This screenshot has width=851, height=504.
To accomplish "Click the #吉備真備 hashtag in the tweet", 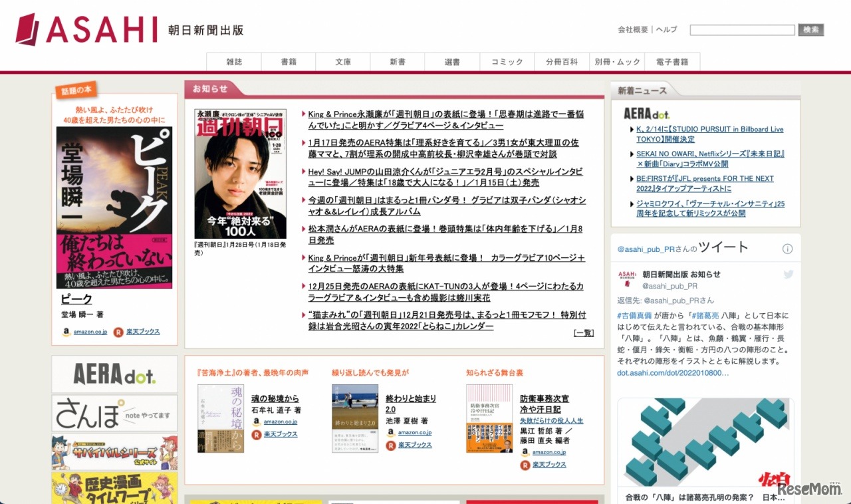I will point(634,315).
